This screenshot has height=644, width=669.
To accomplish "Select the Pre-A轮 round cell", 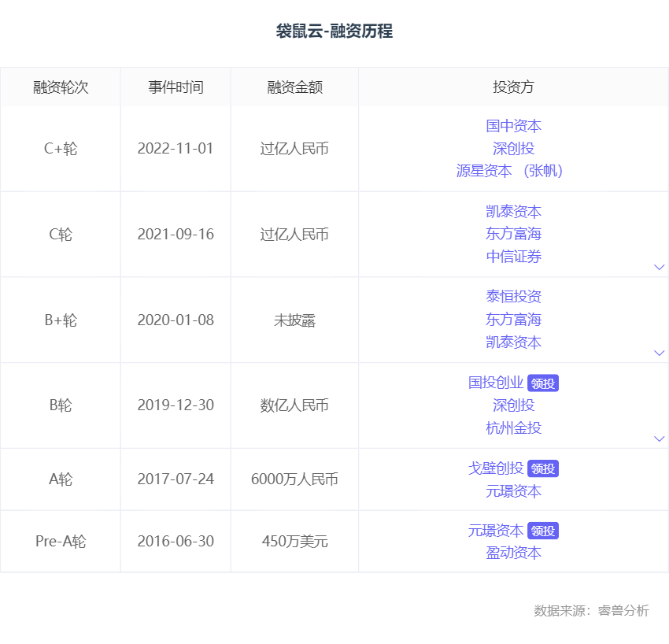I will (61, 541).
